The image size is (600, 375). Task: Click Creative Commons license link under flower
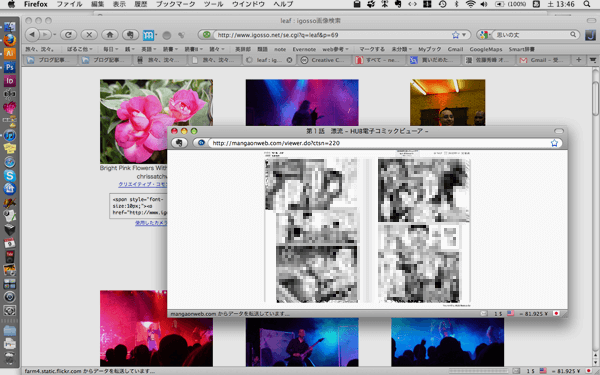[142, 184]
